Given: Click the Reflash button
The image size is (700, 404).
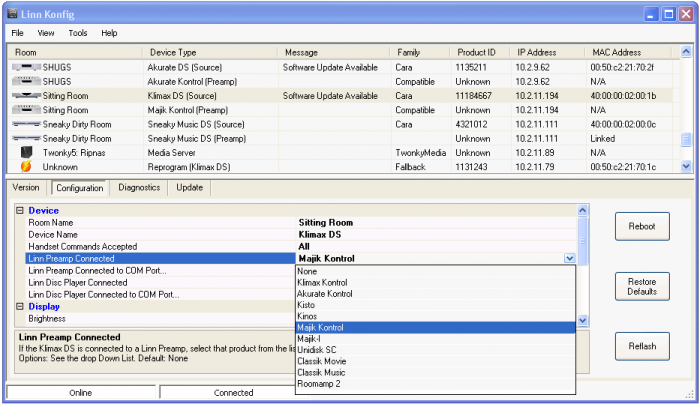Looking at the screenshot, I should tap(642, 346).
